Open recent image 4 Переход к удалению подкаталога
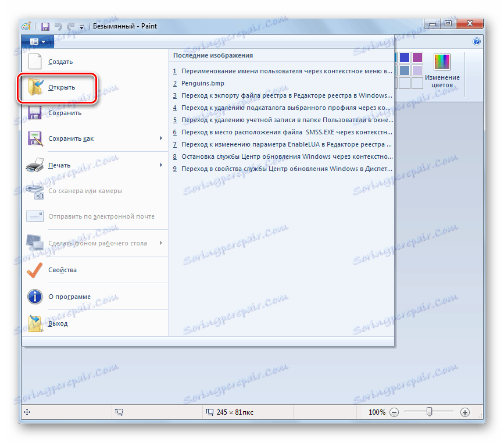 [x=282, y=108]
